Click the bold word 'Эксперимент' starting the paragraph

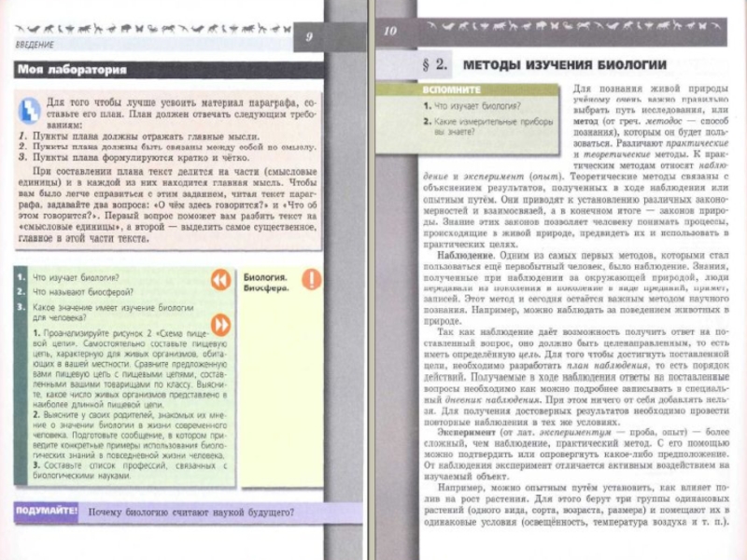coord(466,432)
